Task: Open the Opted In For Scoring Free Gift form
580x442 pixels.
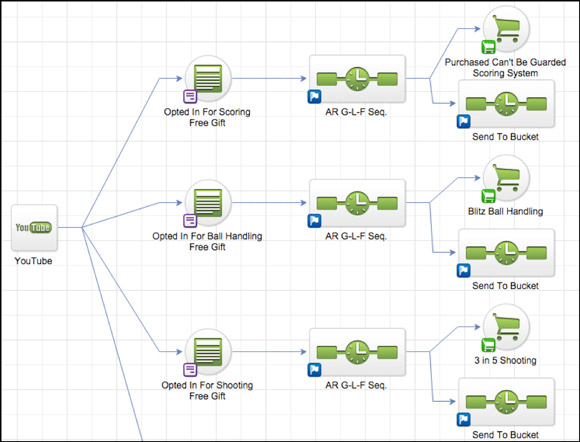Action: point(208,78)
